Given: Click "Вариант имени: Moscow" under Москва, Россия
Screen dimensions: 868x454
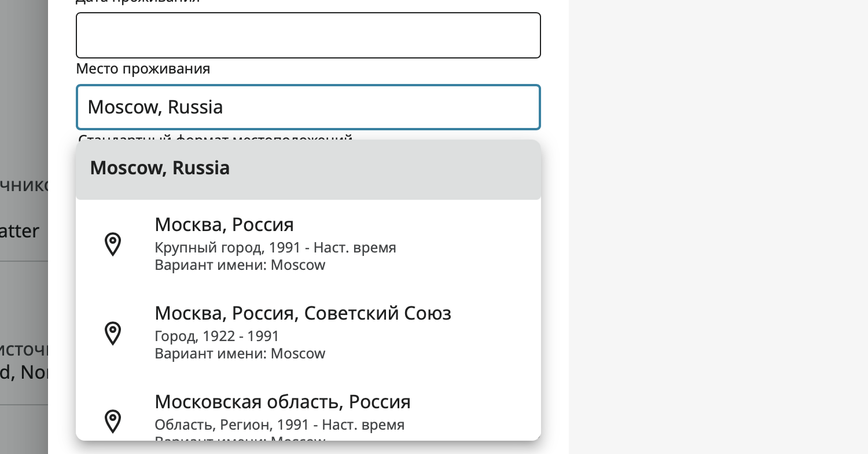Looking at the screenshot, I should (x=240, y=265).
